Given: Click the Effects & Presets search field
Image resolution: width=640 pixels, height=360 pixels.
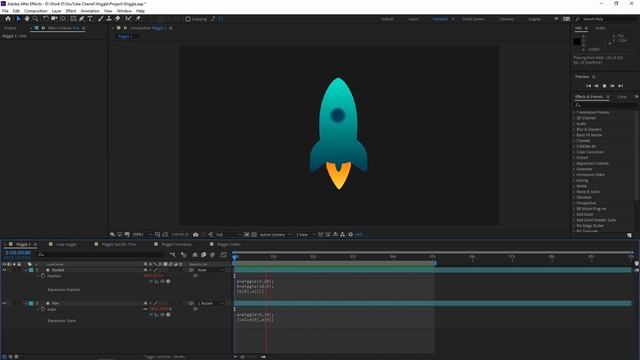Looking at the screenshot, I should 605,105.
